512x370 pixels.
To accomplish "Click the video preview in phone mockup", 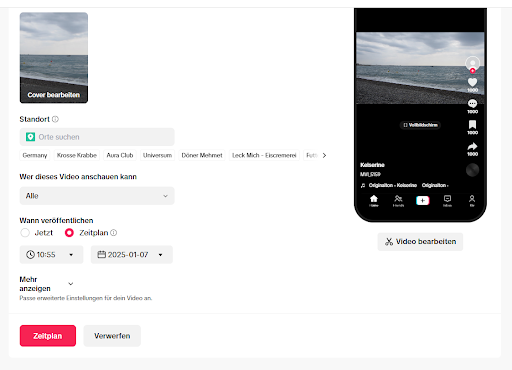I will (x=420, y=68).
